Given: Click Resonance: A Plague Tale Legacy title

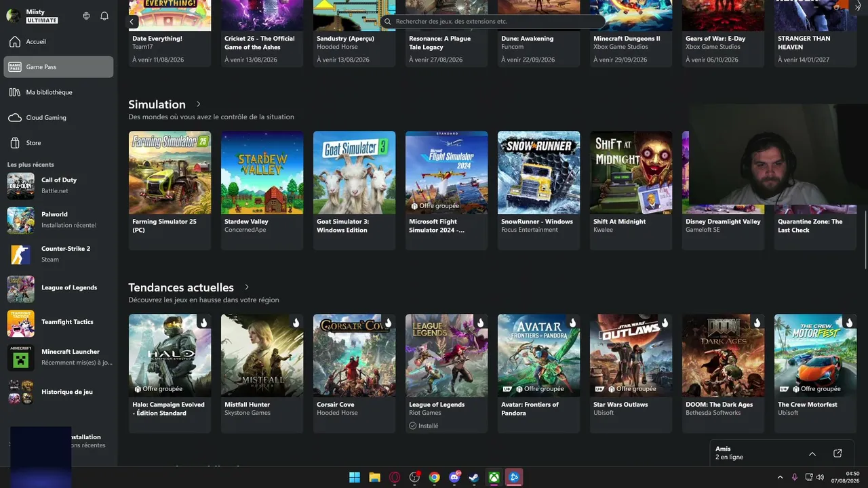Looking at the screenshot, I should click(439, 43).
